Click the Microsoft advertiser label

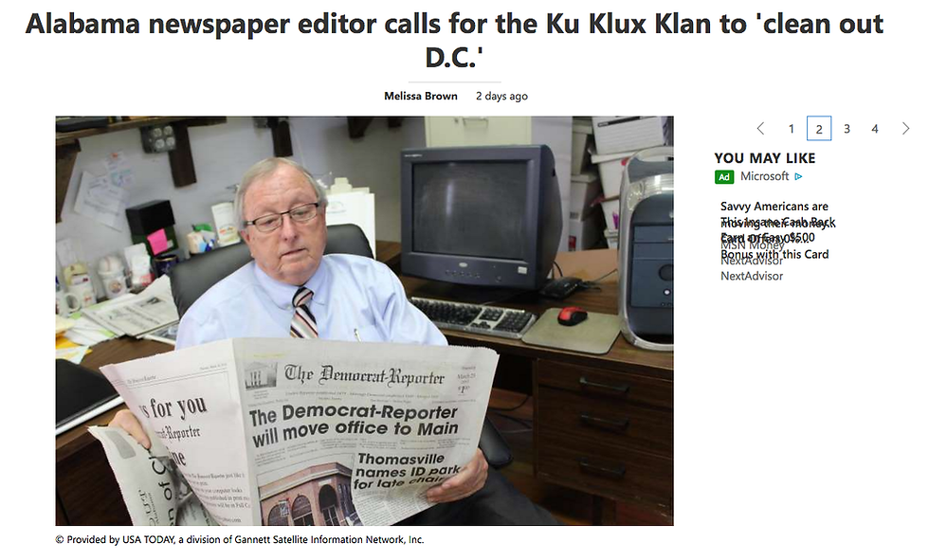tap(764, 176)
